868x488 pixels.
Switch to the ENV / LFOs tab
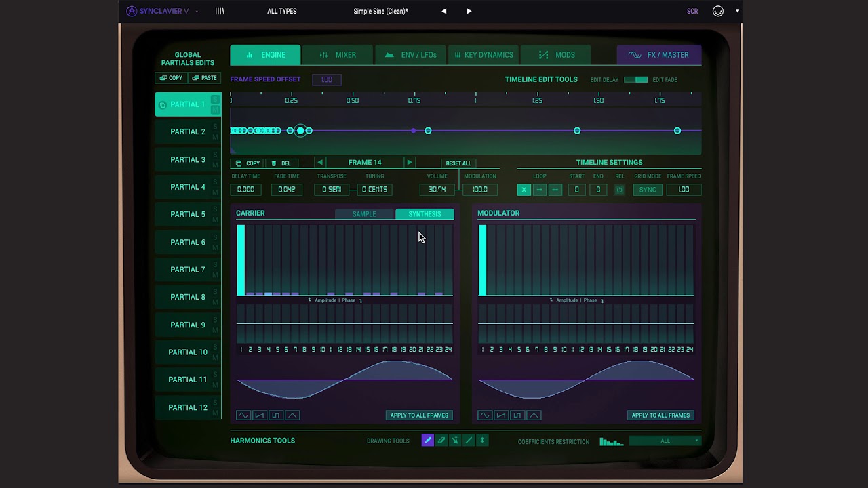(x=410, y=55)
